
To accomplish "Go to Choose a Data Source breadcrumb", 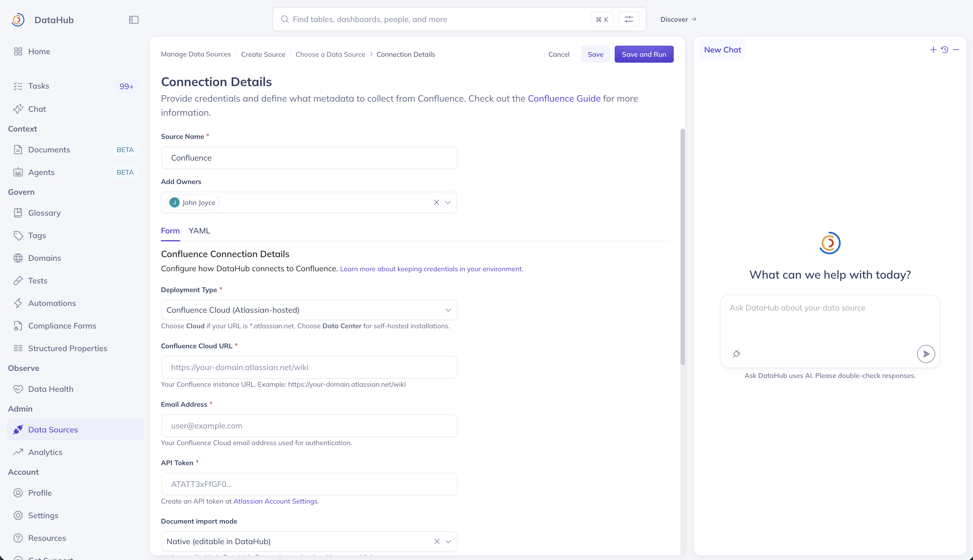I will pos(330,54).
